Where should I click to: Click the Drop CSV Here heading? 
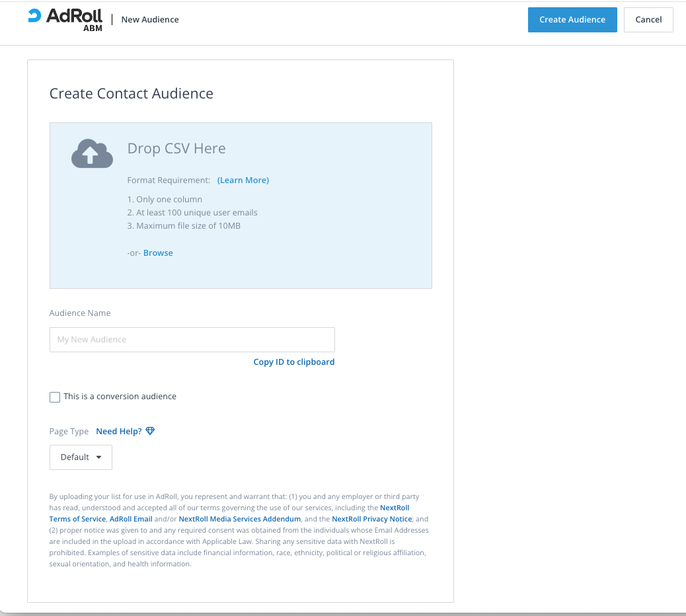[176, 149]
